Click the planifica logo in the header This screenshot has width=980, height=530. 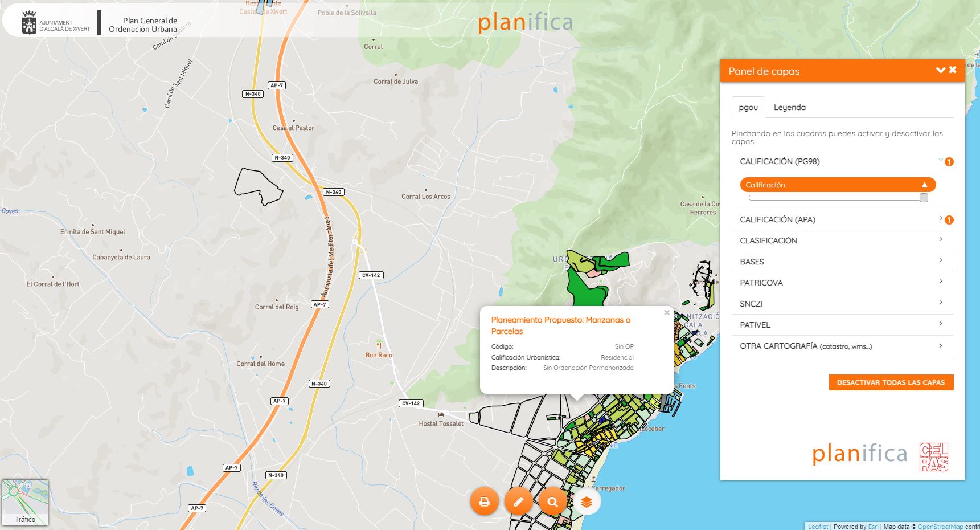(x=525, y=22)
